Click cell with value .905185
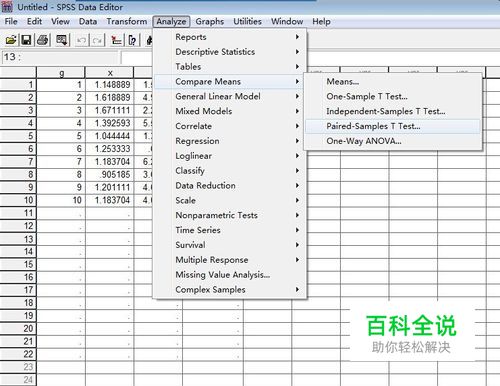The height and width of the screenshot is (386, 500). click(110, 174)
